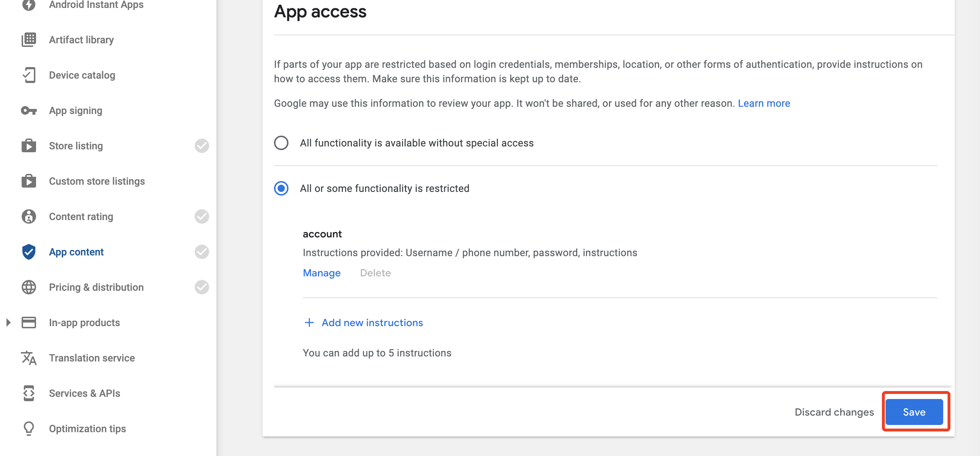Open the Artifact library section icon
980x456 pixels.
click(28, 39)
